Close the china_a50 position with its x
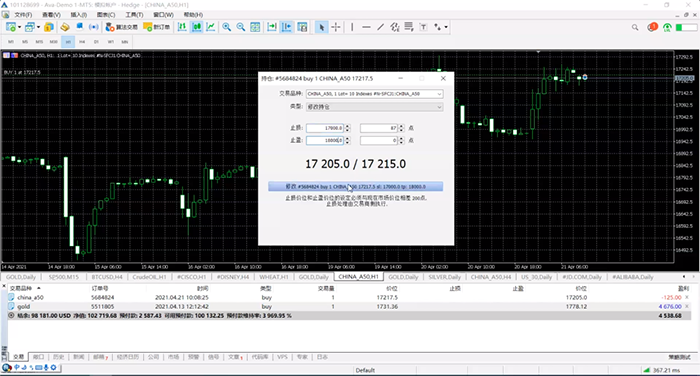Image resolution: width=700 pixels, height=376 pixels. [687, 297]
